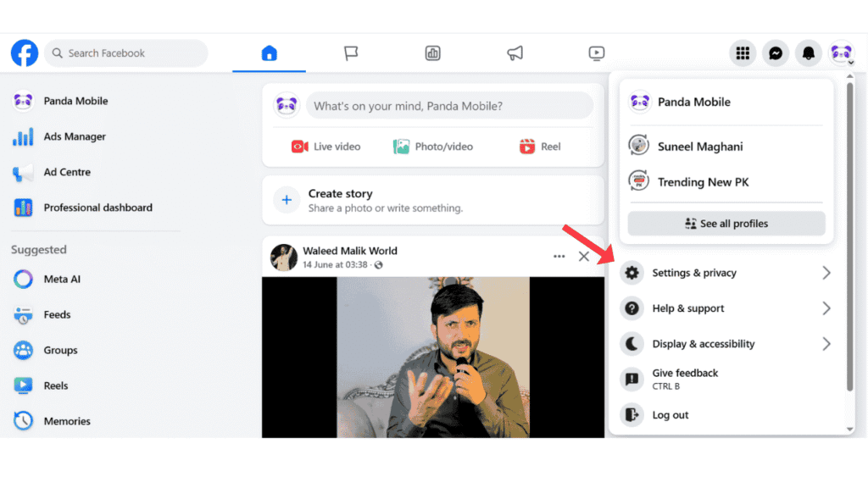This screenshot has width=868, height=488.
Task: Click the composer Panda Mobile avatar
Action: [287, 105]
